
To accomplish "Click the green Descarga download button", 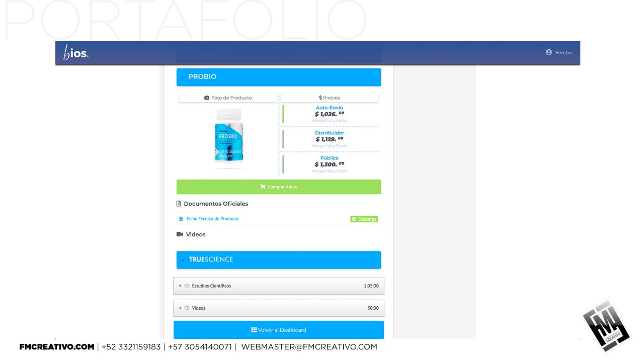I will tap(364, 219).
